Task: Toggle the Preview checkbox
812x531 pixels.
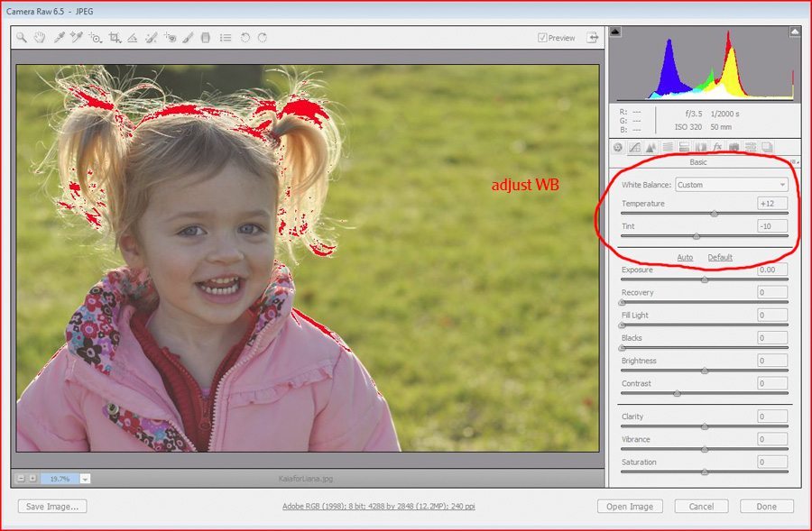Action: [x=542, y=38]
